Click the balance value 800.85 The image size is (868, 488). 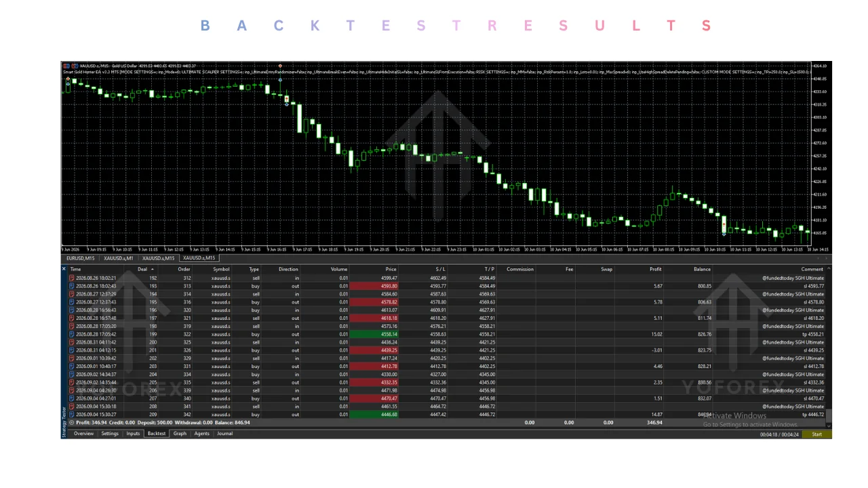pyautogui.click(x=704, y=286)
